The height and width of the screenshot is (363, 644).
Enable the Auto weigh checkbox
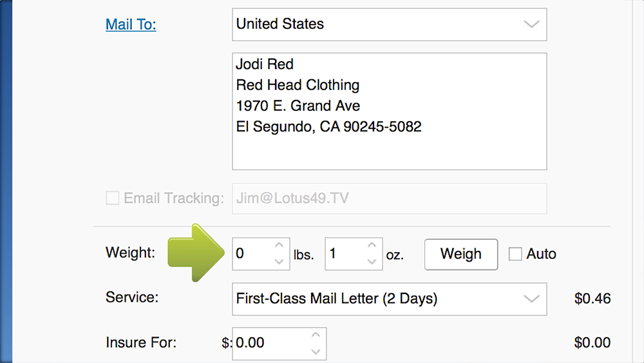tap(515, 253)
